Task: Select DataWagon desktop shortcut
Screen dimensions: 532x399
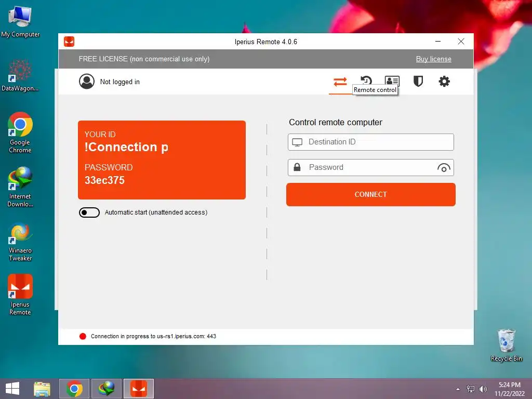Action: click(x=20, y=75)
